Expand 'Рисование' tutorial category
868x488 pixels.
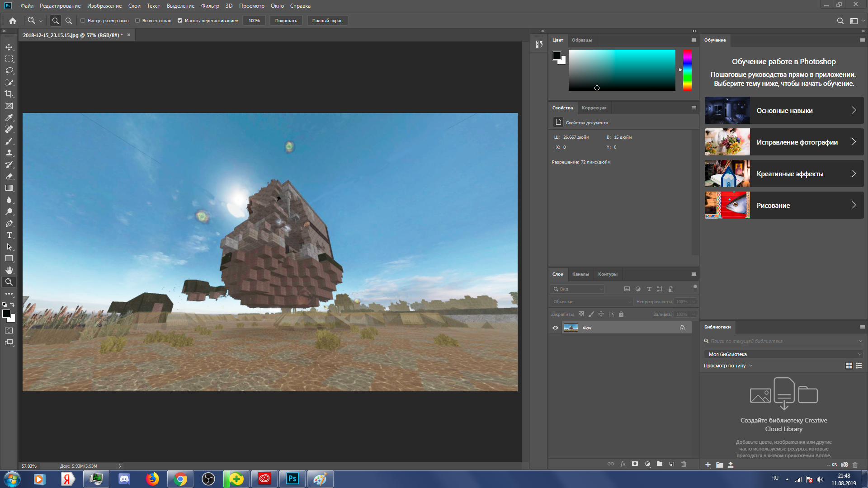[784, 205]
